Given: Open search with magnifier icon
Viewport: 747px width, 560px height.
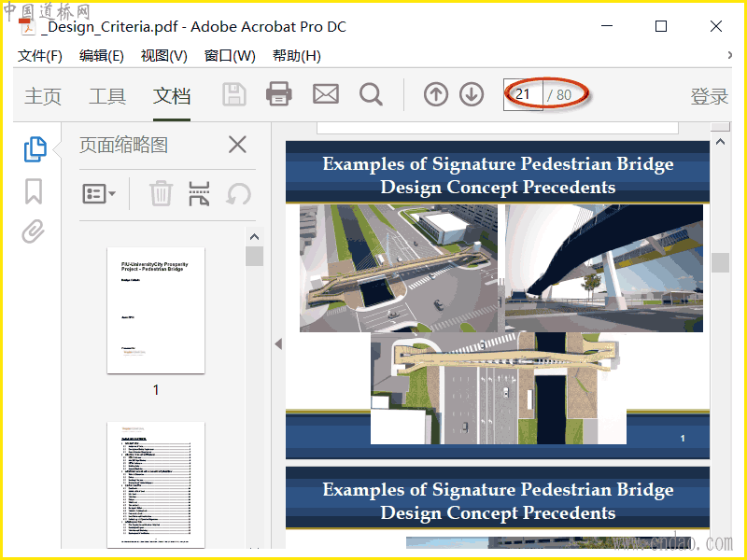Looking at the screenshot, I should [371, 94].
